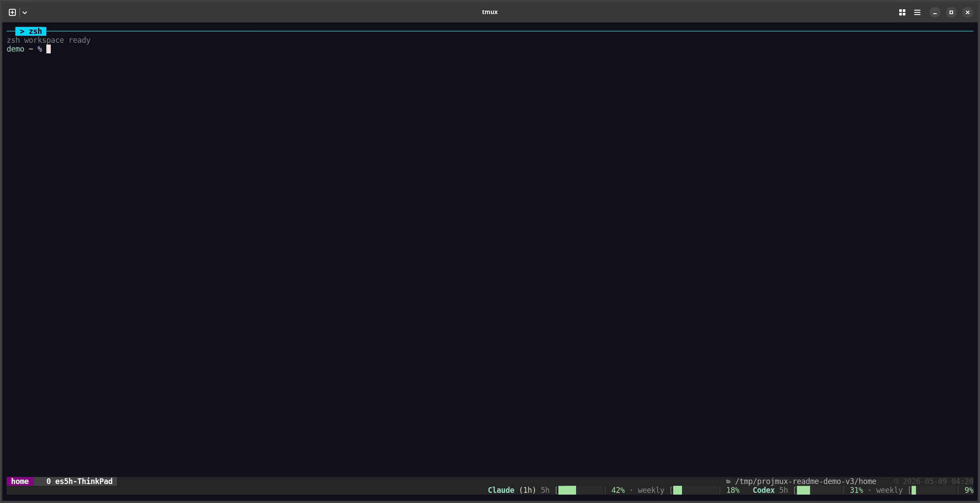Click the Claude weekly usage bar
980x503 pixels.
point(695,490)
